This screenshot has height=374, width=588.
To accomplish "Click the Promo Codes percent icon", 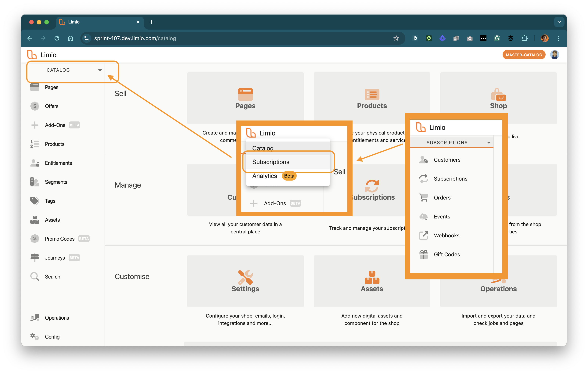I will (x=35, y=239).
